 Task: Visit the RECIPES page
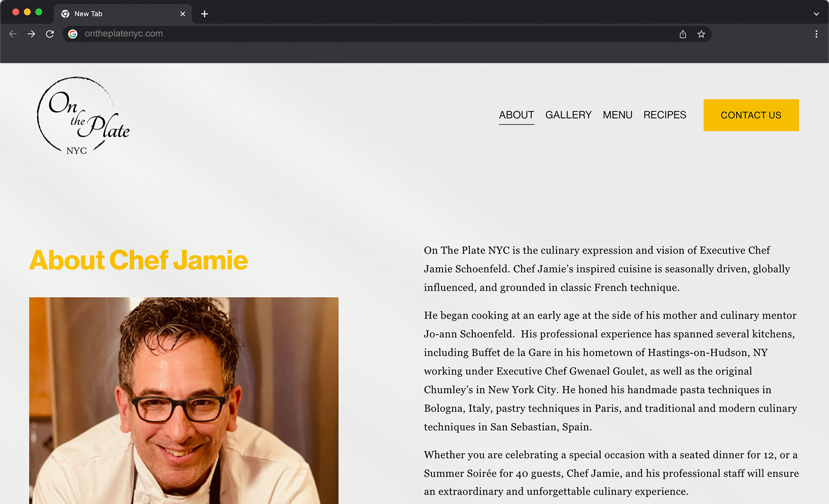pos(664,115)
